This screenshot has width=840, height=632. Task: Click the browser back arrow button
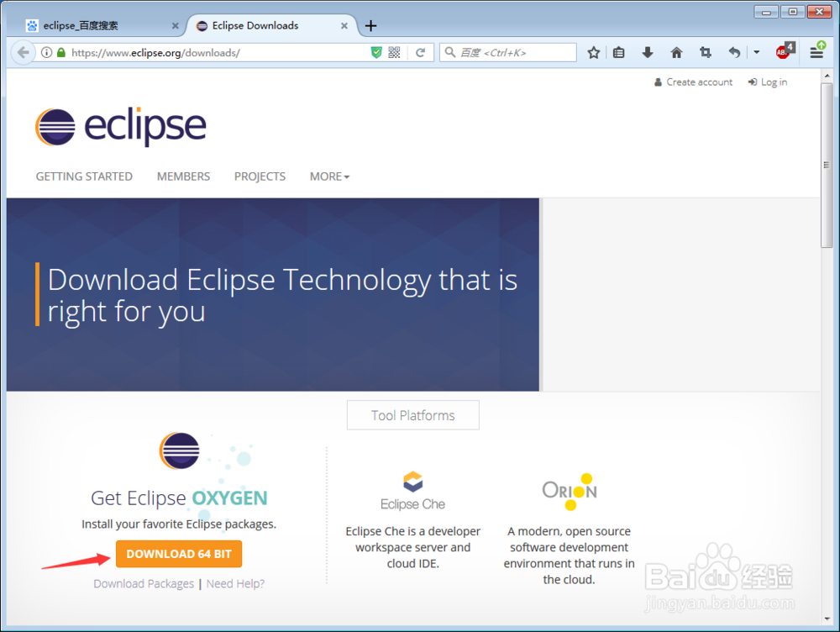point(23,53)
